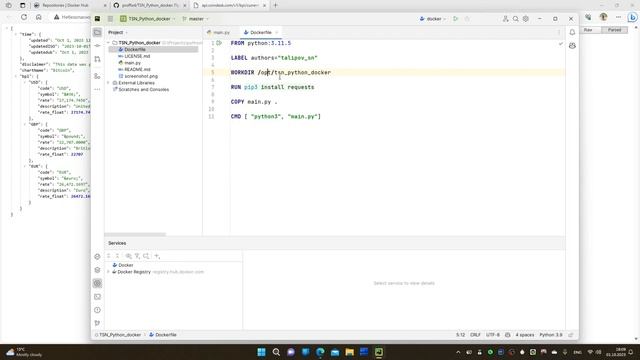Image resolution: width=640 pixels, height=360 pixels.
Task: Open the Services tool window icon
Action: [x=97, y=283]
